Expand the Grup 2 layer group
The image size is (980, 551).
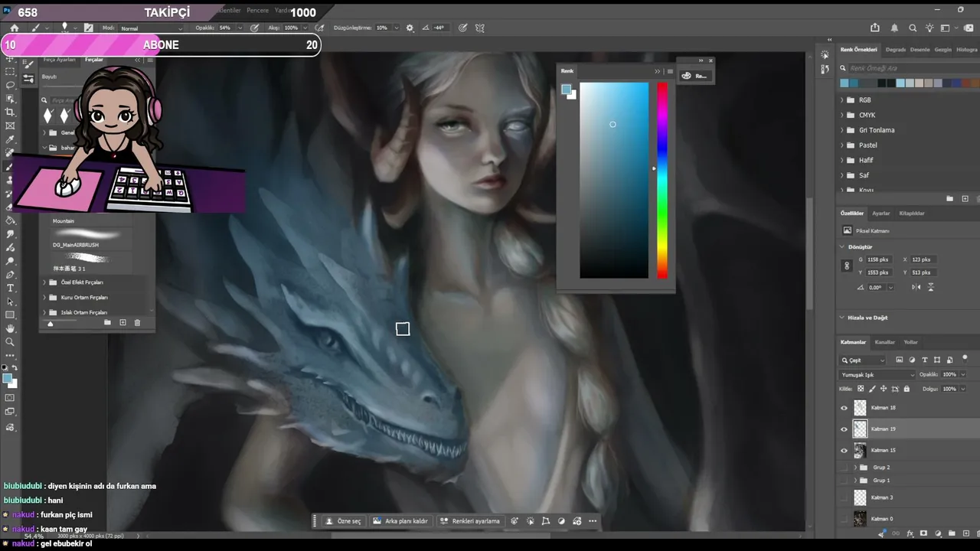tap(855, 467)
